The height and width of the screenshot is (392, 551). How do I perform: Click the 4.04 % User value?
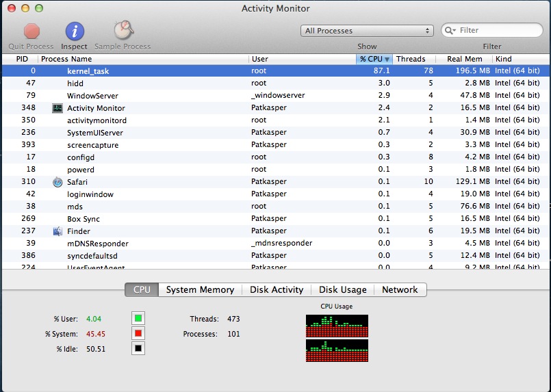[x=94, y=319]
